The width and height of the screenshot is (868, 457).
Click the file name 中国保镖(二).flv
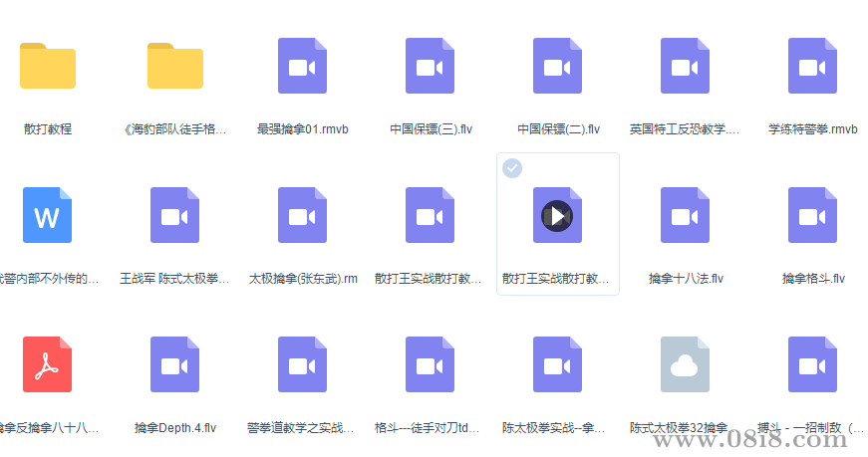coord(558,129)
